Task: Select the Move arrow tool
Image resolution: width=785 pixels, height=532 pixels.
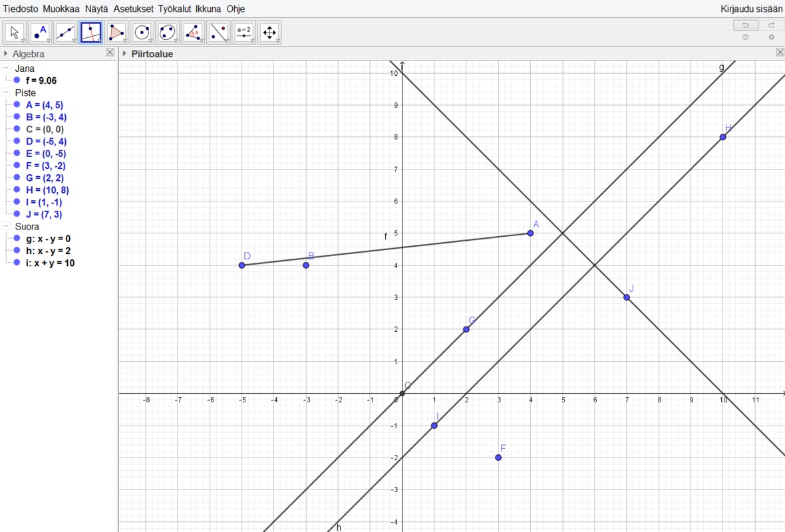Action: pos(15,32)
